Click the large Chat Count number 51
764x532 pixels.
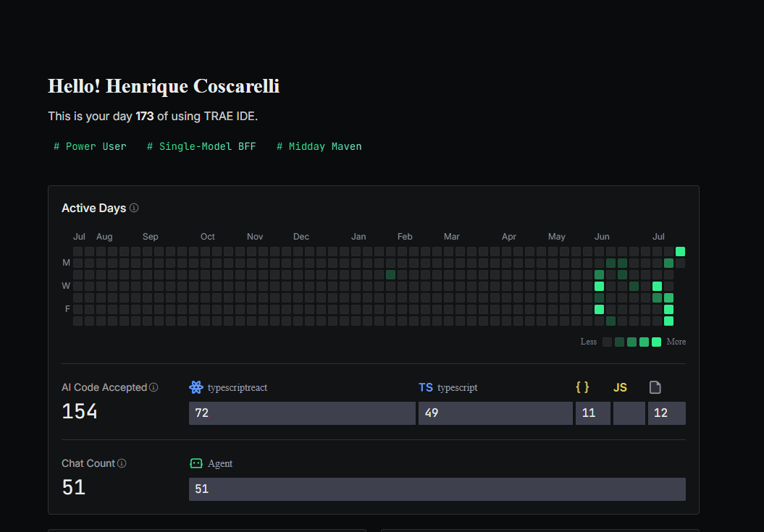[x=74, y=487]
